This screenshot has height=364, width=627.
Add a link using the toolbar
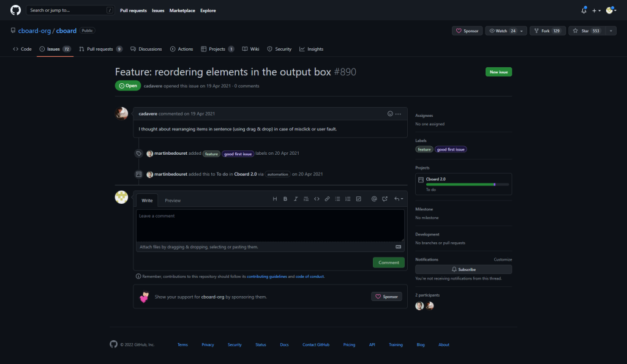pyautogui.click(x=327, y=199)
